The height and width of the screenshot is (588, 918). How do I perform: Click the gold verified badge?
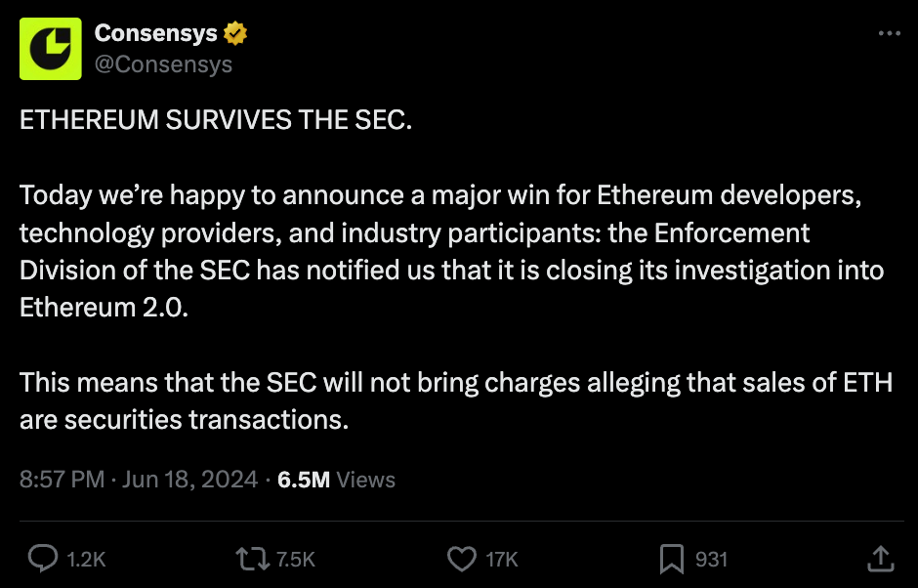click(x=234, y=33)
